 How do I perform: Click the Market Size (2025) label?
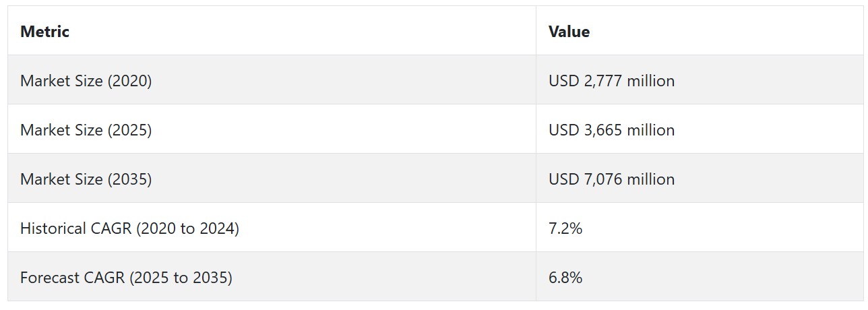tap(86, 130)
